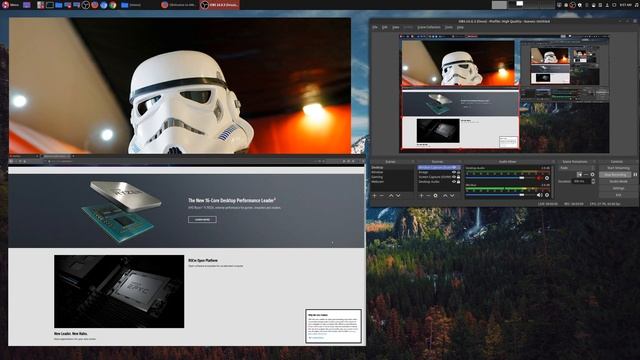Adjust the transition Duration stepper

click(x=593, y=181)
